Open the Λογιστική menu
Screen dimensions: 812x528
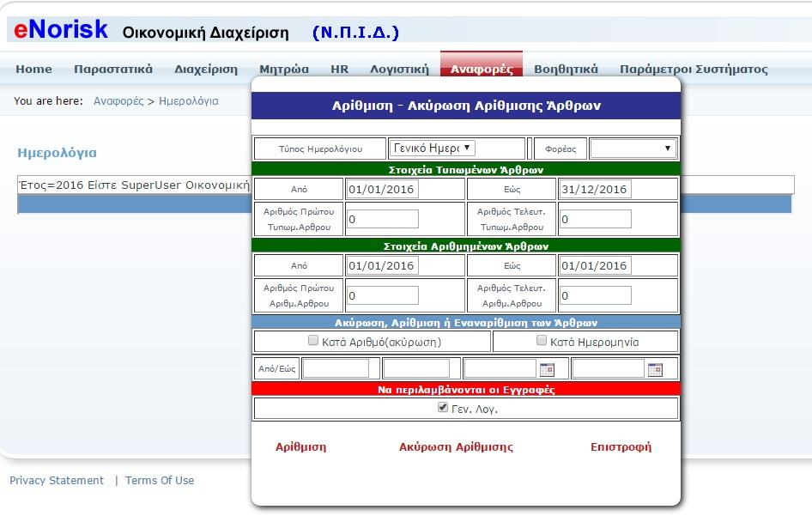pos(399,69)
